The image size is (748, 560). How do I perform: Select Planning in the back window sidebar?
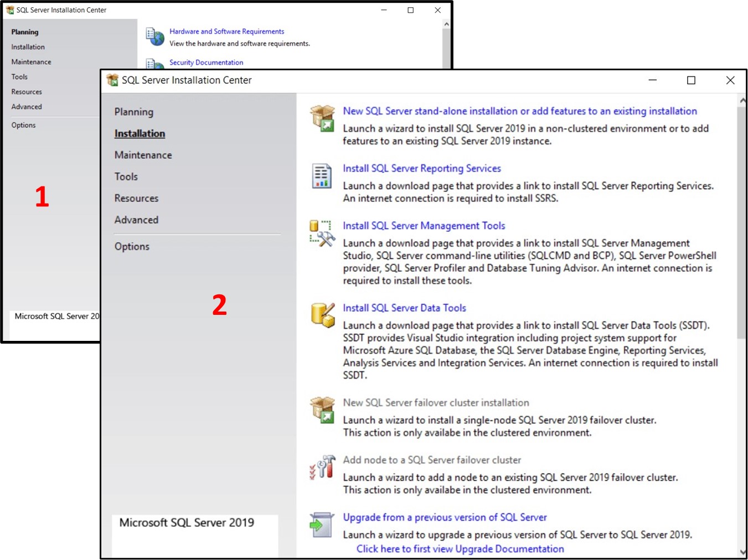(x=25, y=32)
